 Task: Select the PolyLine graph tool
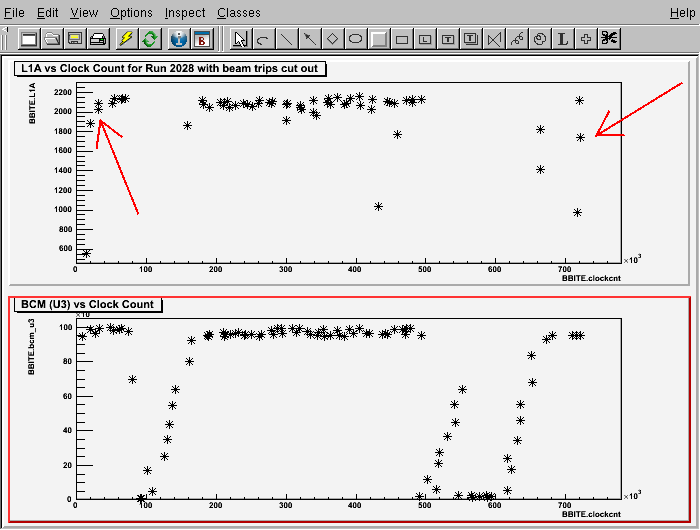coord(494,39)
